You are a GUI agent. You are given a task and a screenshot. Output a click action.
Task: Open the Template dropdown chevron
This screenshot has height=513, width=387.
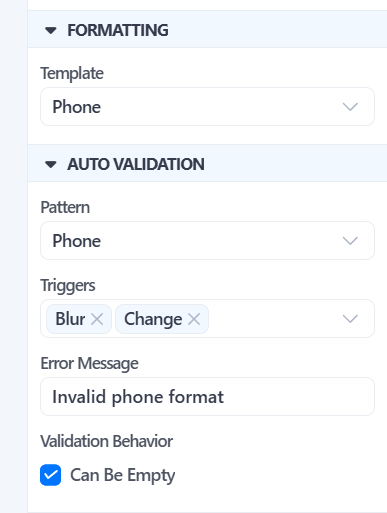(x=350, y=107)
